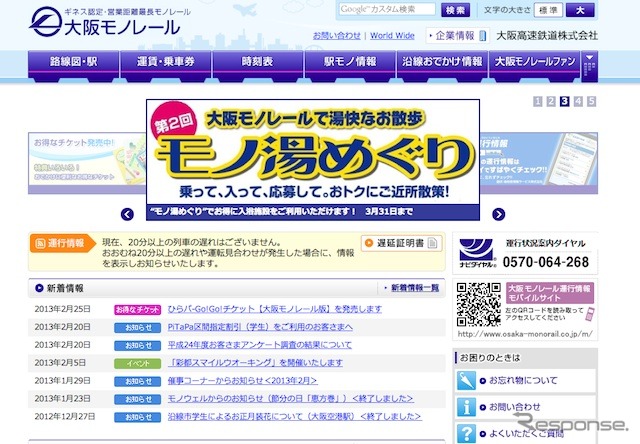Click the お得なチケット side banner
This screenshot has width=640, height=444.
coord(87,163)
